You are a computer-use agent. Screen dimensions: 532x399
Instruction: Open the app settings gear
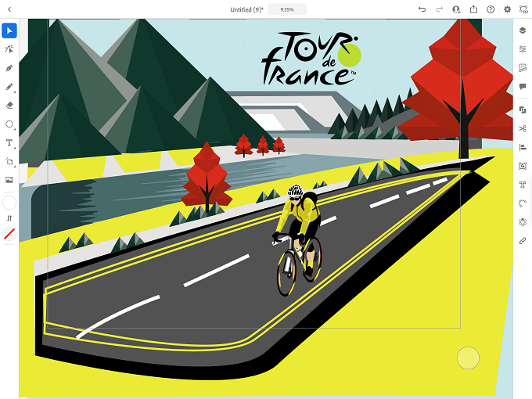point(507,9)
